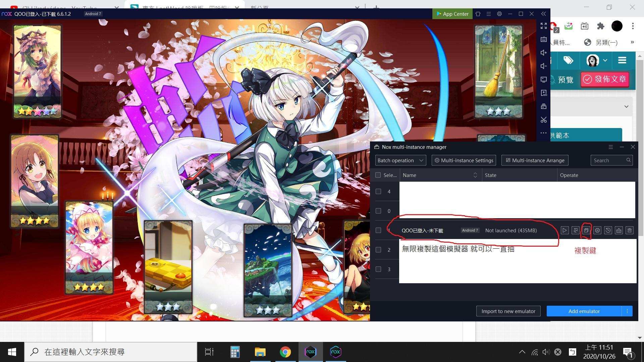Open the taskbar volume control

click(x=546, y=352)
